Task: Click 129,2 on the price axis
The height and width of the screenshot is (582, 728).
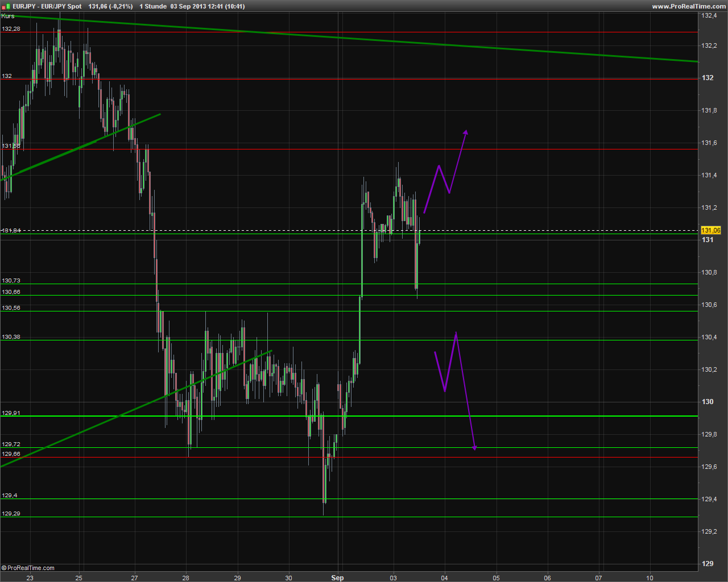Action: coord(709,531)
